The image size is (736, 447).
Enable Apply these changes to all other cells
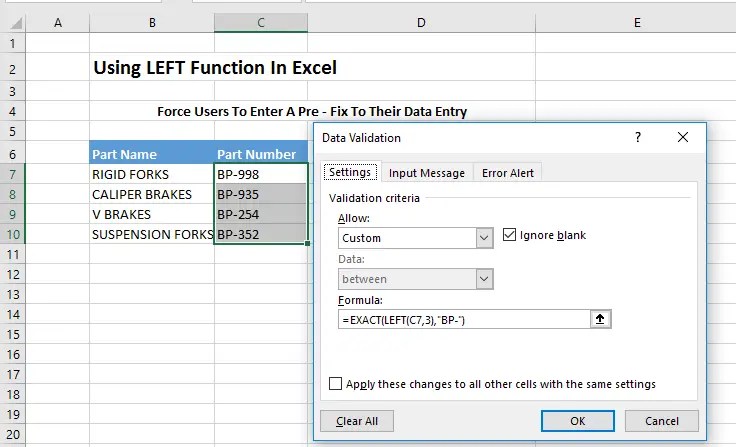tap(336, 384)
